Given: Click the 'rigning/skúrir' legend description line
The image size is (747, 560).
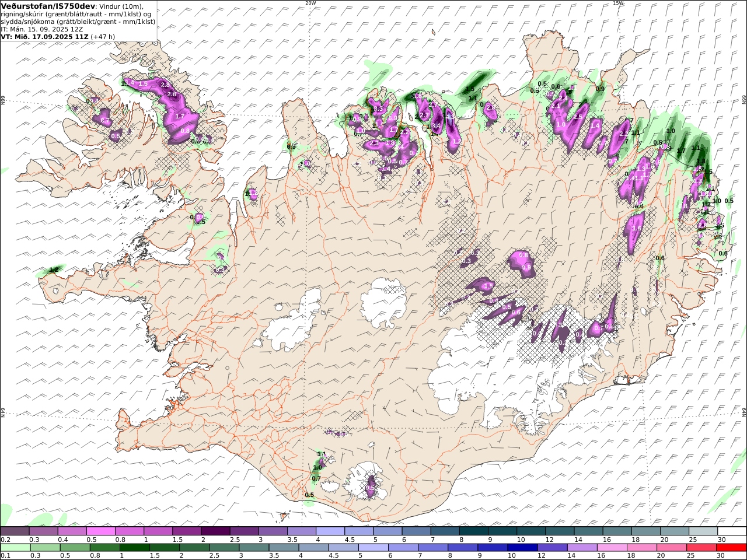Looking at the screenshot, I should (76, 14).
